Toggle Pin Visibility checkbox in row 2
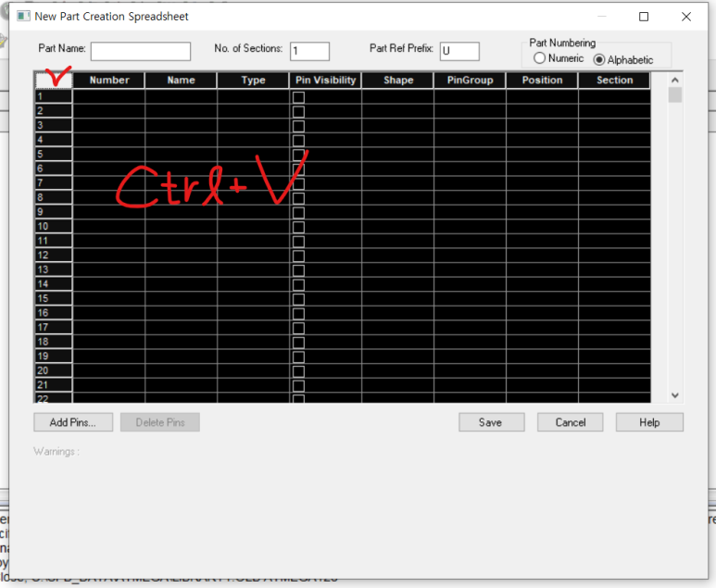 pyautogui.click(x=298, y=111)
